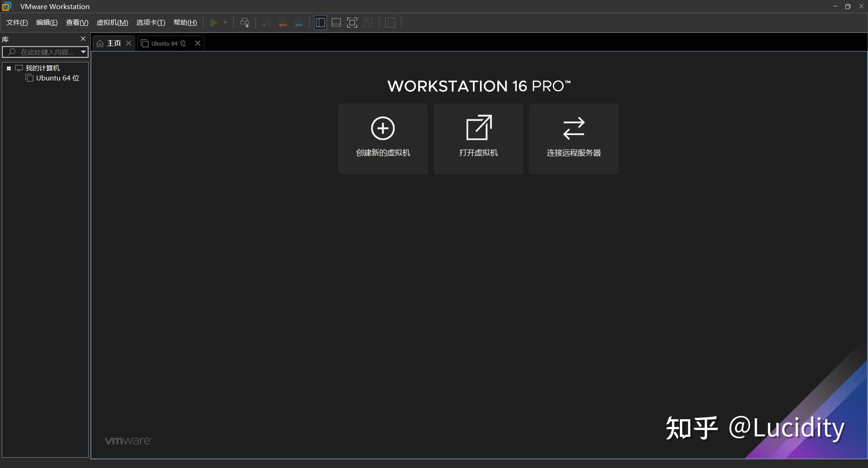Click the vmware logo at bottom
868x468 pixels.
click(128, 441)
